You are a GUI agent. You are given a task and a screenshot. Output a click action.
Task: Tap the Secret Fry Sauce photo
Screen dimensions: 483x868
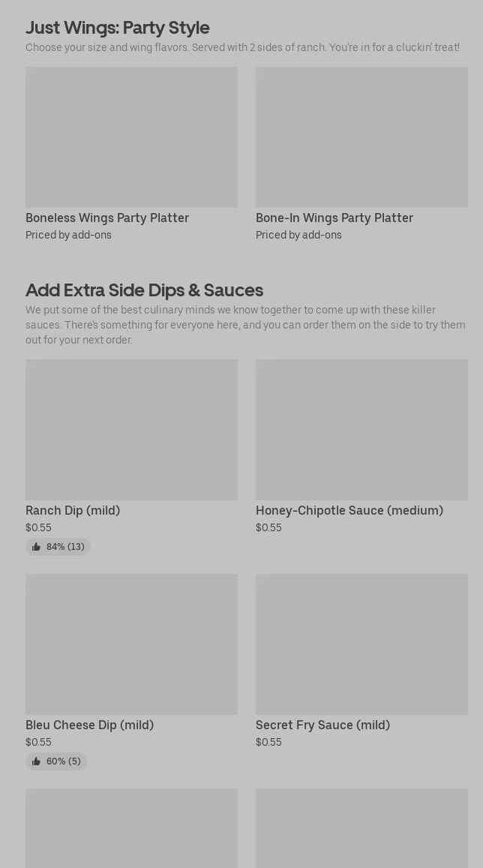(361, 644)
